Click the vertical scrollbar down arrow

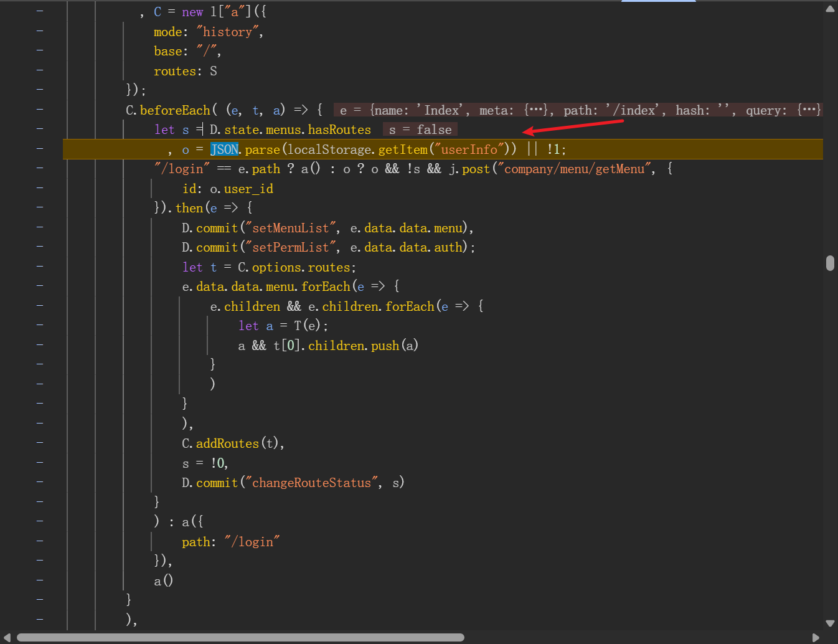(x=830, y=623)
